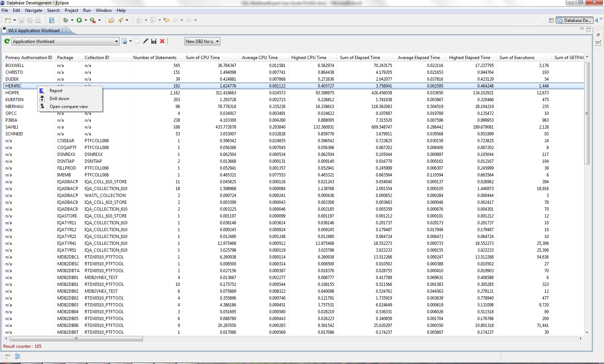The width and height of the screenshot is (604, 364).
Task: Click the Debug bug icon
Action: [x=66, y=20]
